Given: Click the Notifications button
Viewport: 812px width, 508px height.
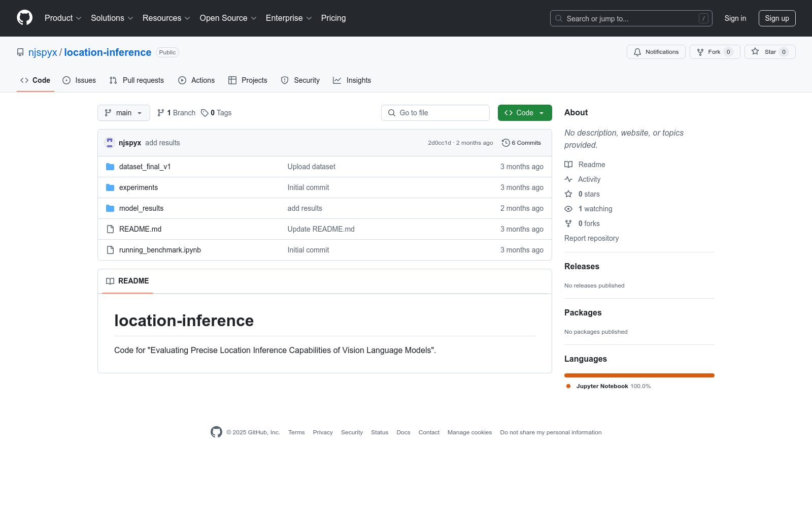Looking at the screenshot, I should 656,52.
